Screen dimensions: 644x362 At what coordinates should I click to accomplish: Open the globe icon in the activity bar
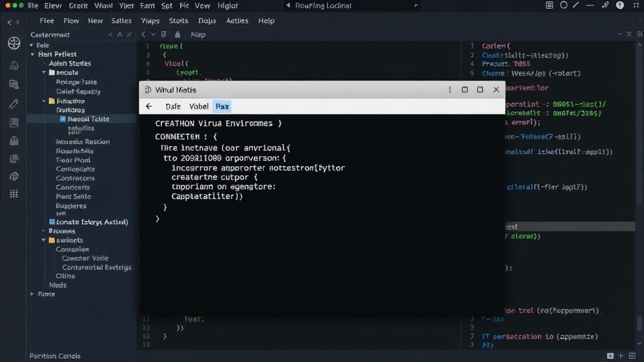point(14,43)
